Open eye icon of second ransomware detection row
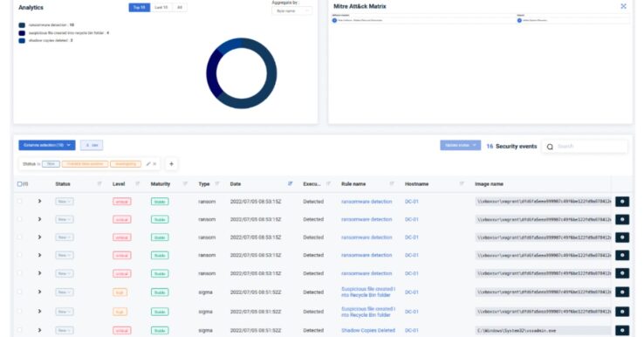644x337 pixels. (x=622, y=219)
